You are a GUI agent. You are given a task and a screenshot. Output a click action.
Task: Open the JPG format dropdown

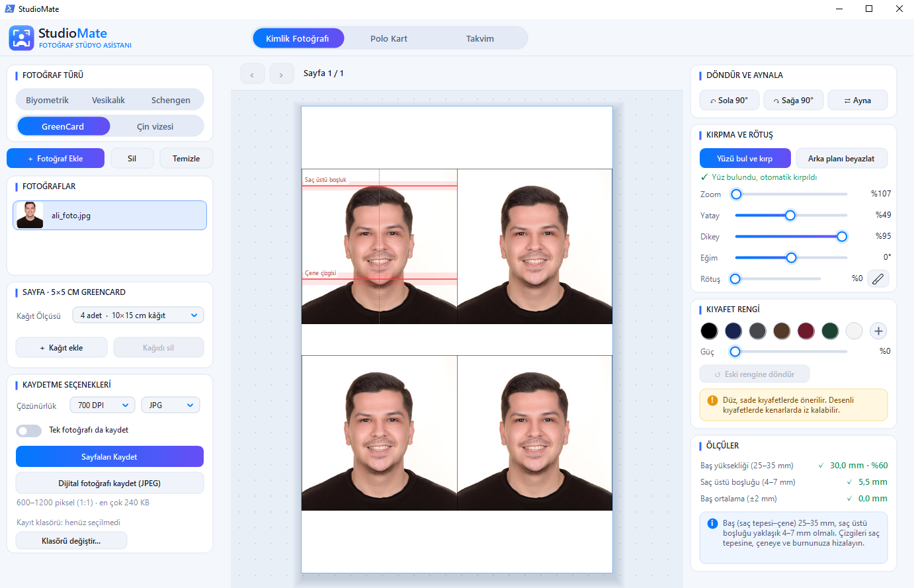[x=171, y=405]
